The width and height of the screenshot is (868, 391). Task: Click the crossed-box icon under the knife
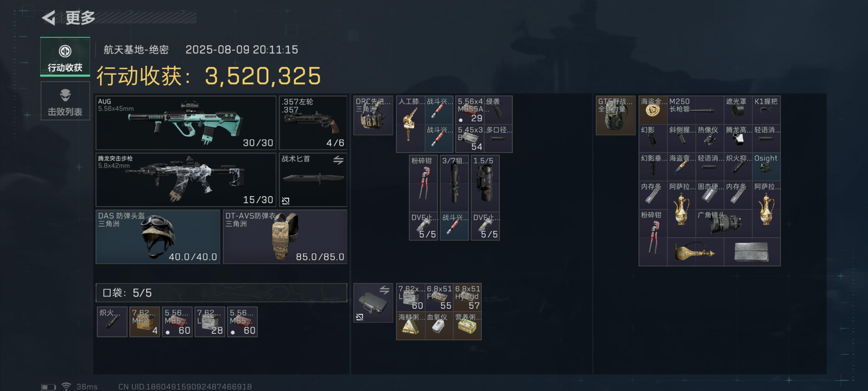pyautogui.click(x=285, y=201)
